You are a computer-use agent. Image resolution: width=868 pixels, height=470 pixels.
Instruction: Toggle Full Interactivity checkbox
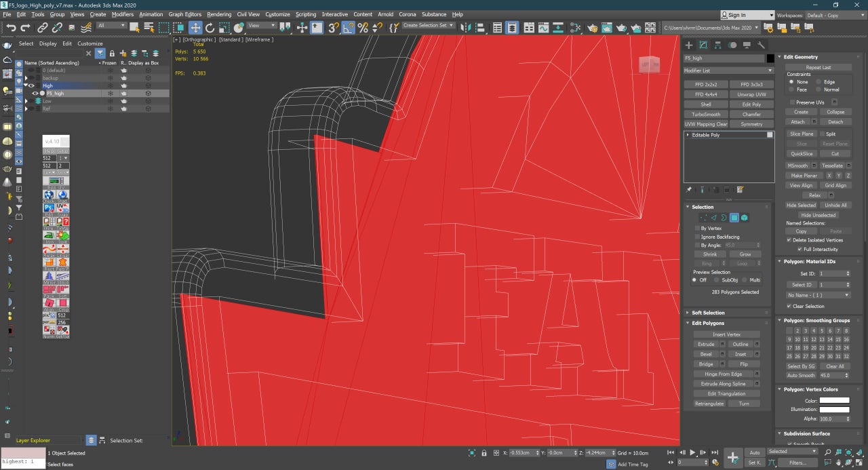click(x=799, y=249)
